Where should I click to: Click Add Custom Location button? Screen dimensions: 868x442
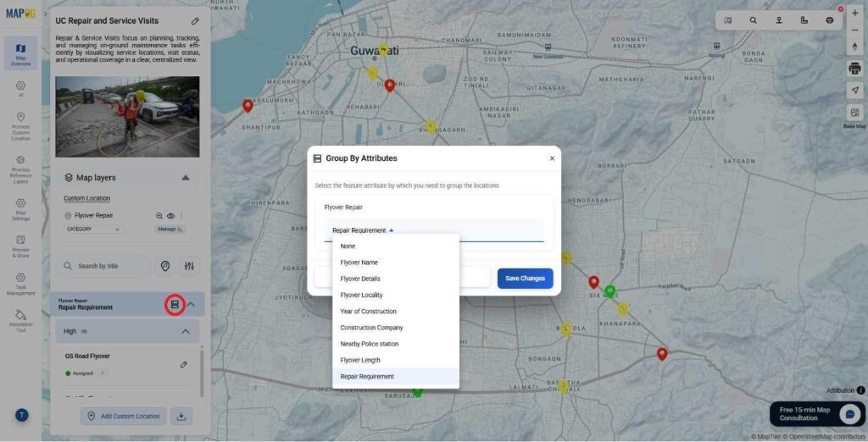124,417
